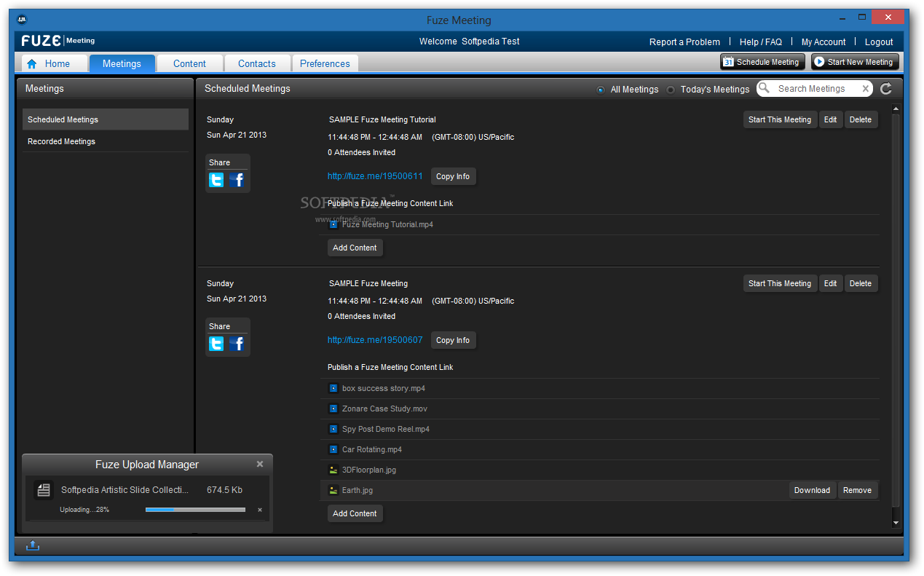
Task: Open the link http://fuze.me/19500607
Action: pyautogui.click(x=375, y=340)
